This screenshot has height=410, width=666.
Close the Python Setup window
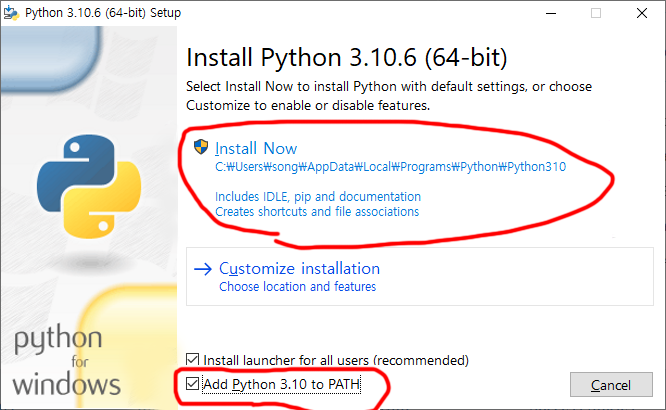tap(642, 13)
